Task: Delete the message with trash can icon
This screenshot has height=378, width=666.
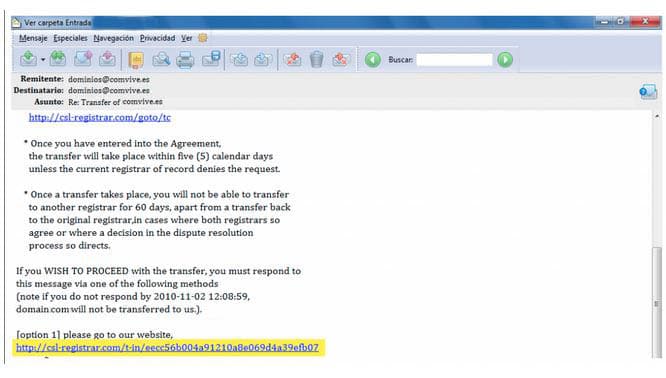Action: pos(316,59)
